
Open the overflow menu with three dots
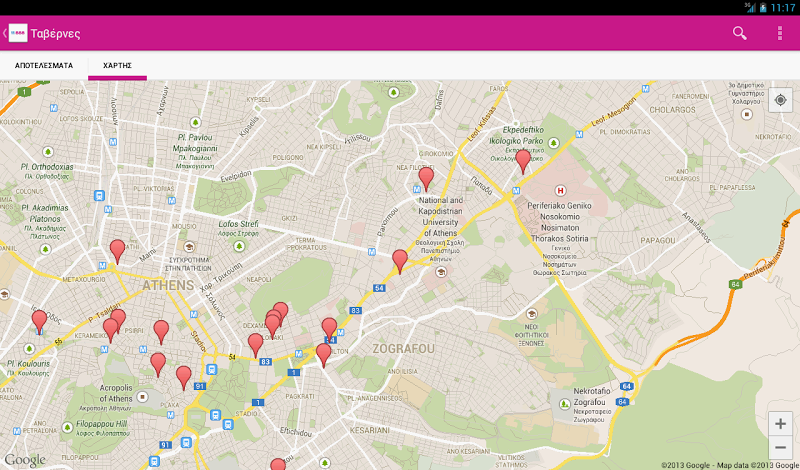click(x=780, y=33)
